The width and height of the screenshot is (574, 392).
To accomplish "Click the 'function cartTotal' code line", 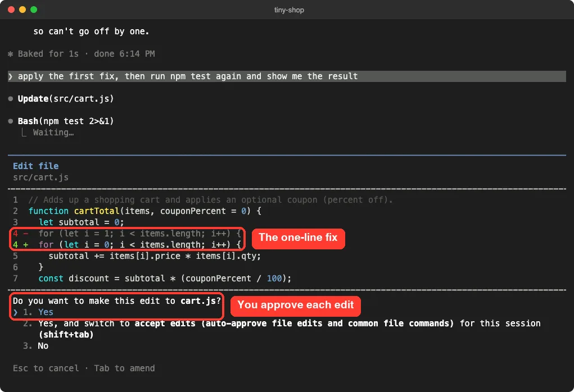I will point(144,211).
